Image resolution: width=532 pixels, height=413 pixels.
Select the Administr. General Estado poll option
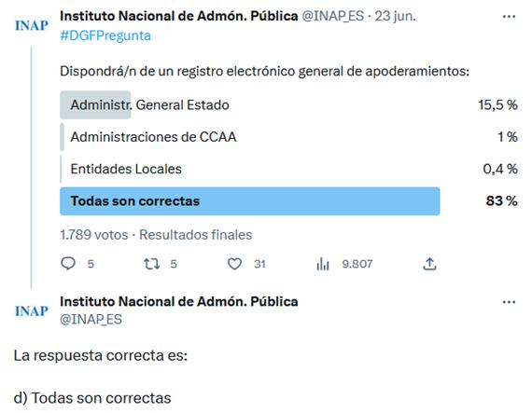coord(288,105)
